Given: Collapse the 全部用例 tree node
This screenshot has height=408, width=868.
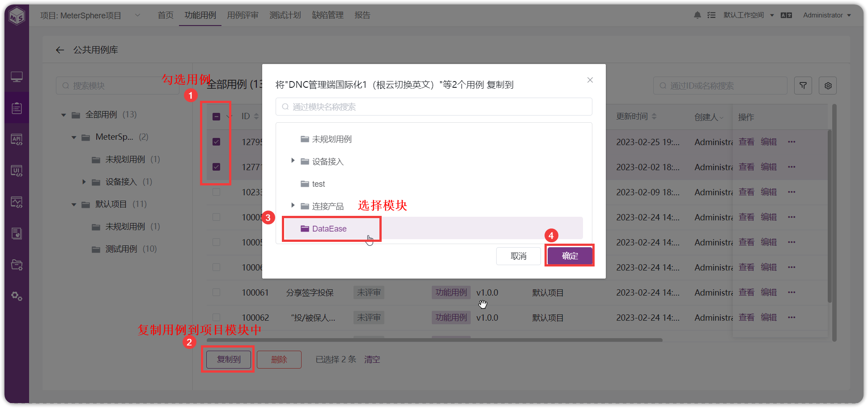Looking at the screenshot, I should point(64,115).
